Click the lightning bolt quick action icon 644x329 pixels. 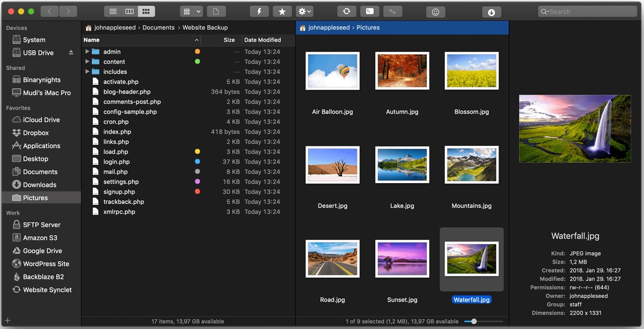pyautogui.click(x=259, y=11)
